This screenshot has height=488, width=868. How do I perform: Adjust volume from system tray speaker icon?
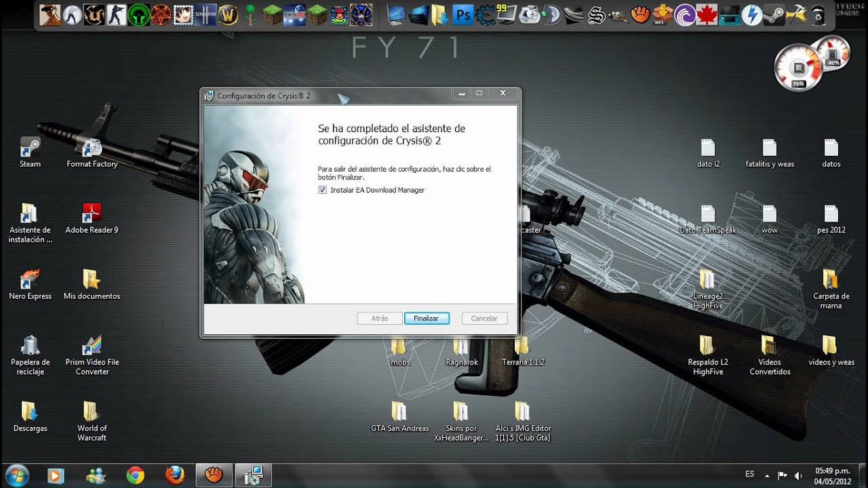[x=798, y=475]
